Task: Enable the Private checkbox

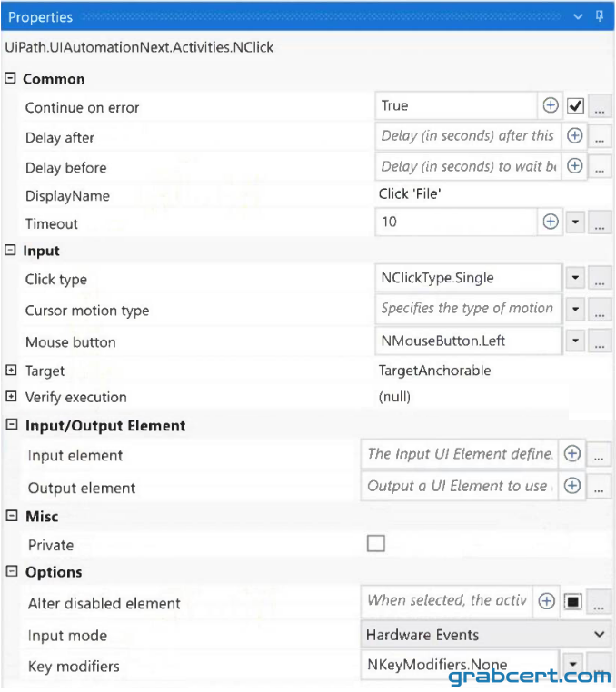Action: [376, 544]
